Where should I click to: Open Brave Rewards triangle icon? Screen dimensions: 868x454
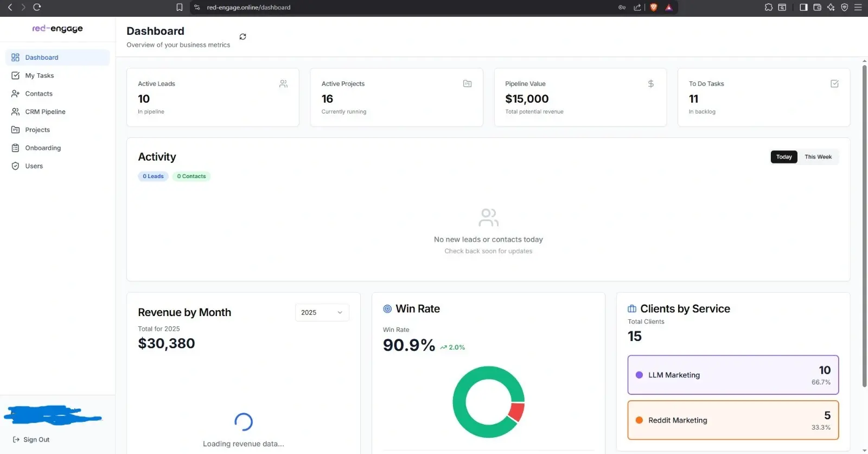pyautogui.click(x=668, y=7)
